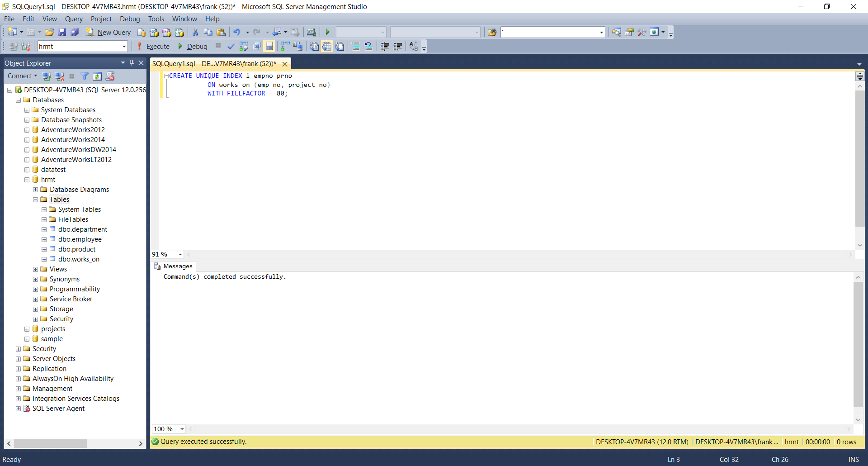Click the Comment out selected lines icon
This screenshot has width=868, height=466.
[356, 46]
